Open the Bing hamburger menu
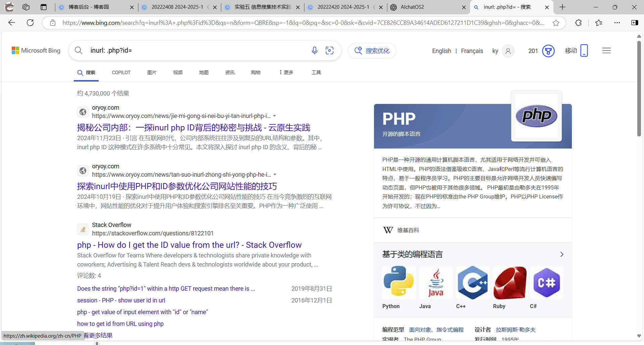The image size is (644, 345). pyautogui.click(x=606, y=51)
